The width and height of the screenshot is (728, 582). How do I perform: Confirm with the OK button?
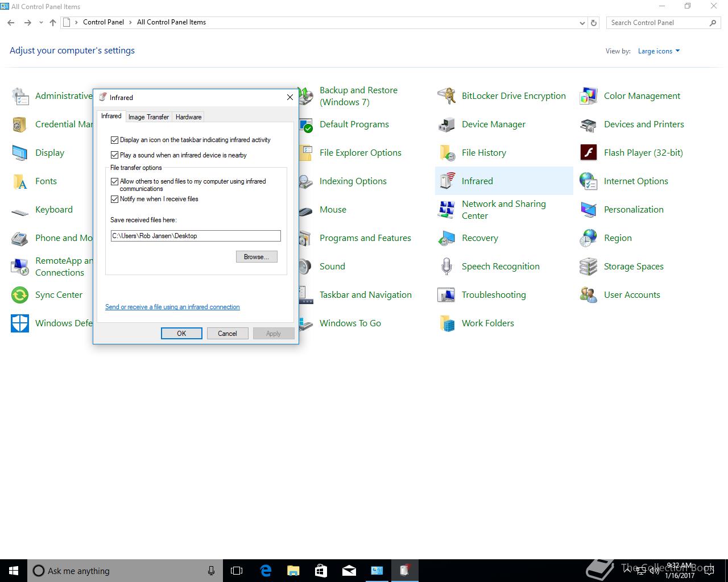(181, 334)
